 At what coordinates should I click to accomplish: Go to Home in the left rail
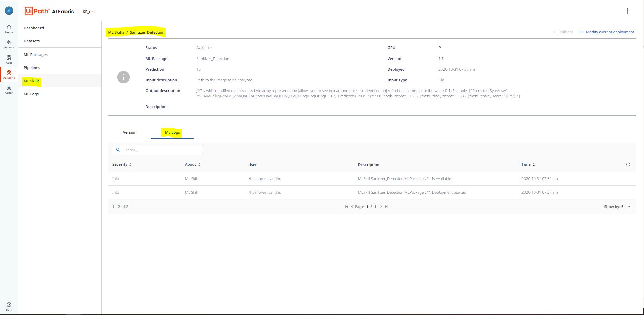(9, 29)
